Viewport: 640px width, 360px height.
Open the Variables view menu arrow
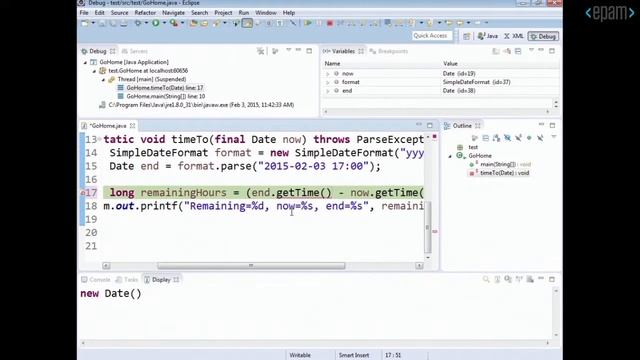pyautogui.click(x=531, y=50)
